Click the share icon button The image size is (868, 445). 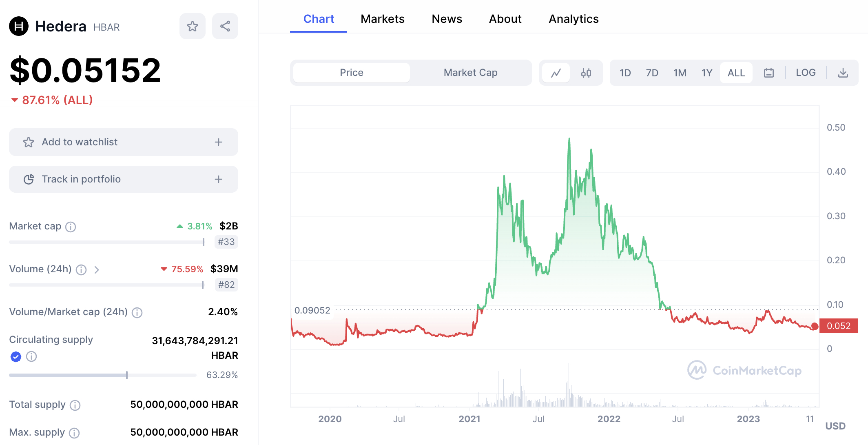[225, 27]
